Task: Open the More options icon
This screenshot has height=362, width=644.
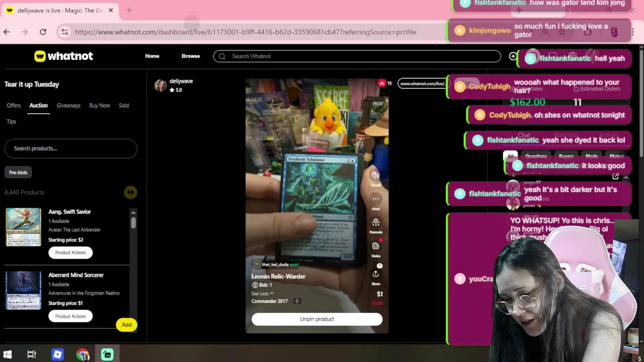Action: click(375, 199)
